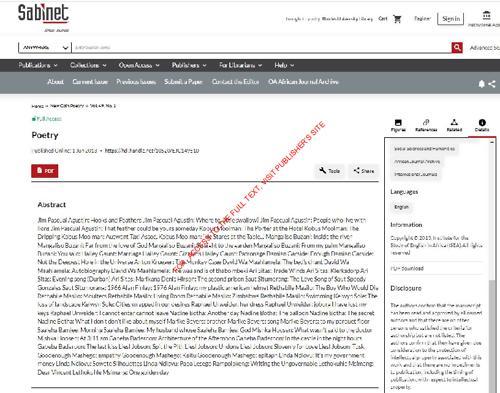
Task: Expand the Publications menu
Action: (38, 65)
